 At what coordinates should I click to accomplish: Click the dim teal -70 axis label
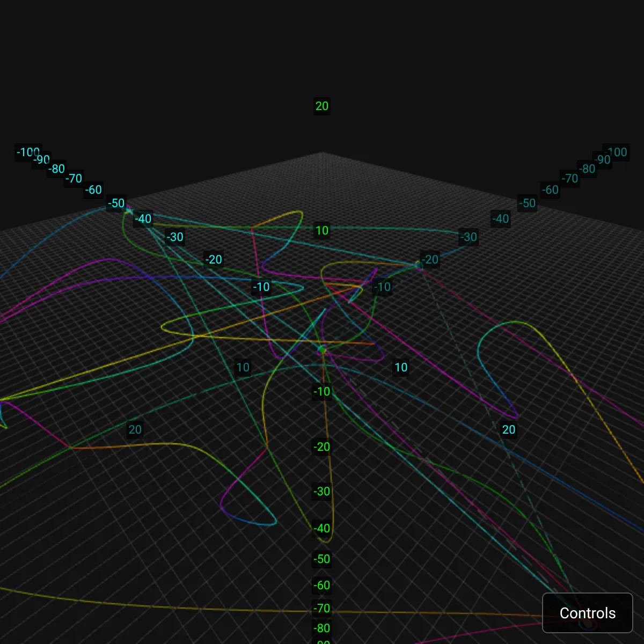point(570,179)
